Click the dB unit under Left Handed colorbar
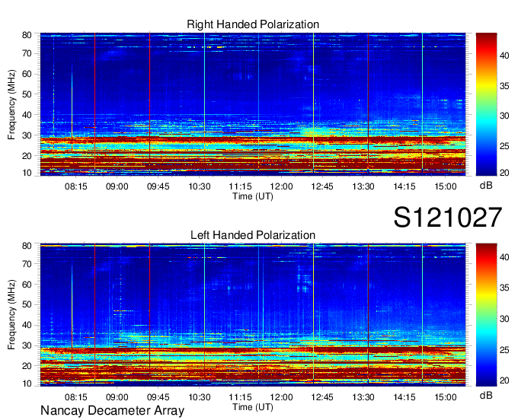 pos(486,396)
